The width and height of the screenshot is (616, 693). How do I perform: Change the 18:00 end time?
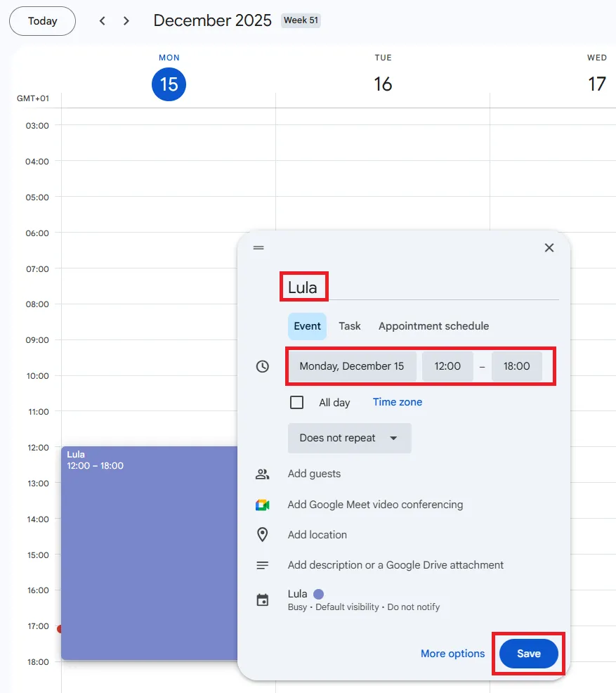[x=517, y=366]
